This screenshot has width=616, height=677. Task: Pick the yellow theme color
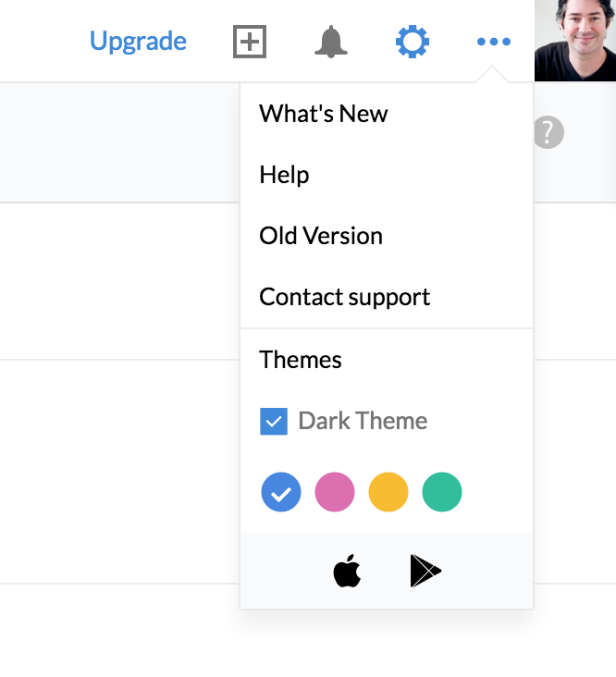[388, 493]
